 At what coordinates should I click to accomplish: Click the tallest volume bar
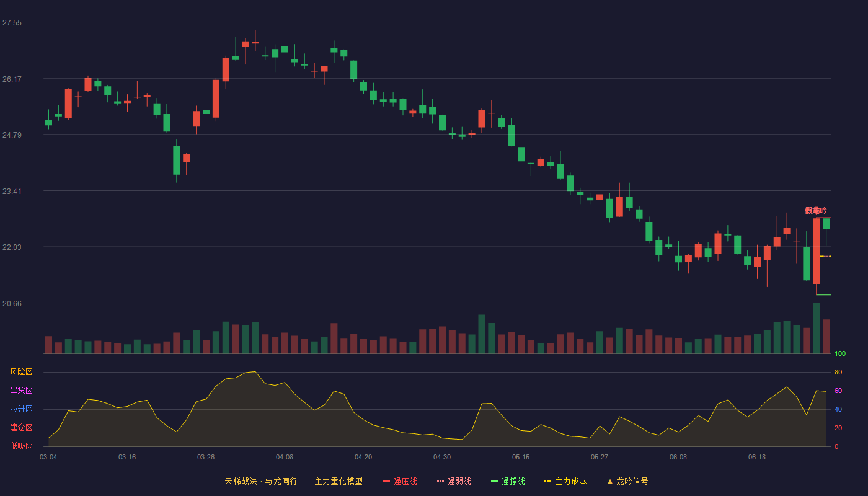pos(816,328)
